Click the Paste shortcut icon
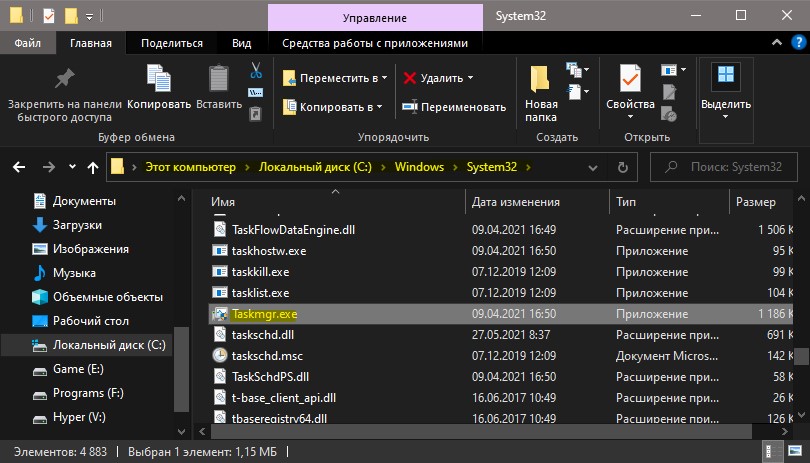This screenshot has height=463, width=810. [256, 114]
